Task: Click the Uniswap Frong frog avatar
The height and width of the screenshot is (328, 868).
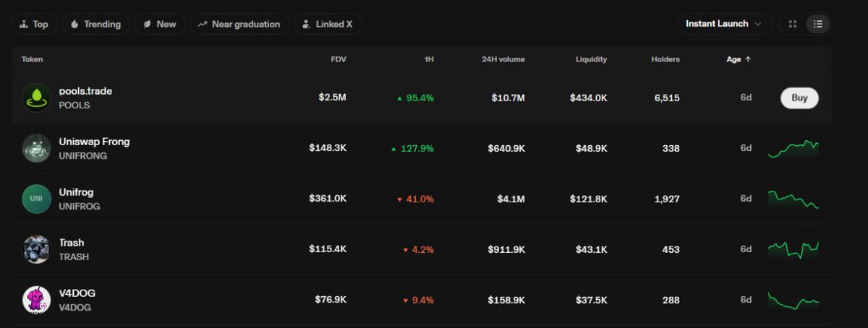Action: (x=36, y=148)
